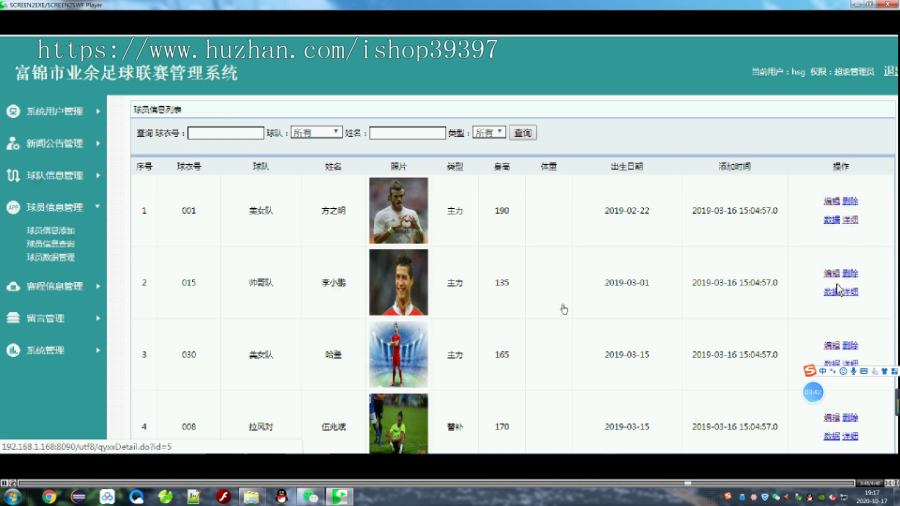
Task: Click the photo thumbnail of player 哈登
Action: pyautogui.click(x=398, y=355)
